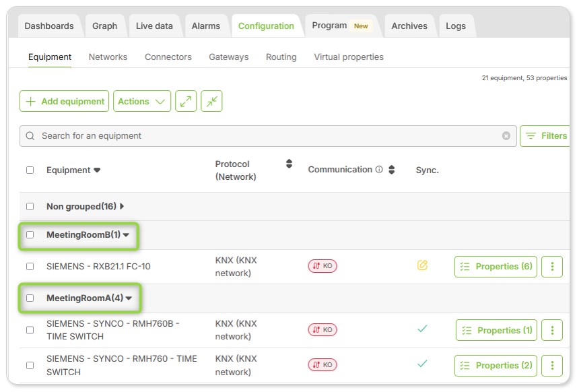Select RMH760 - TIME SWITCH checkbox
Screen dimensions: 577x392
pyautogui.click(x=30, y=366)
